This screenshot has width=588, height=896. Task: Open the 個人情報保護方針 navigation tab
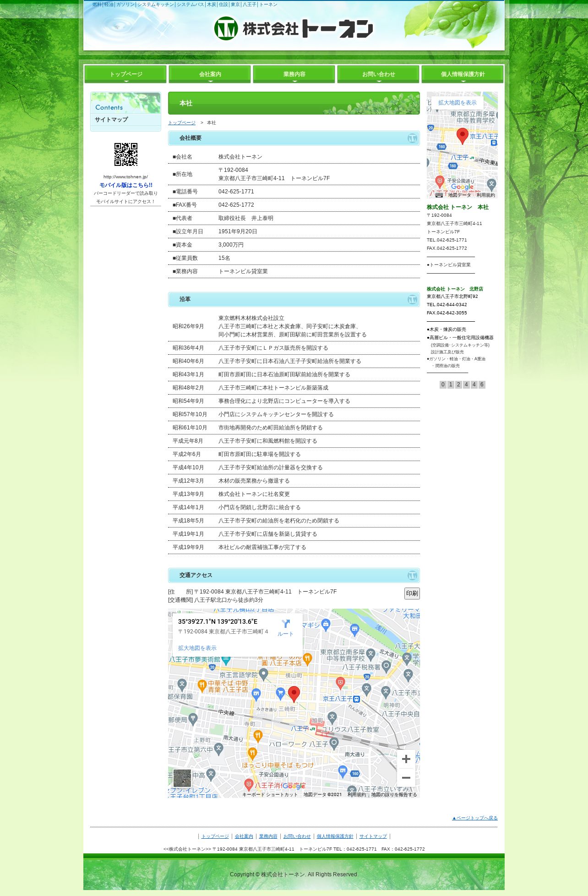[463, 74]
